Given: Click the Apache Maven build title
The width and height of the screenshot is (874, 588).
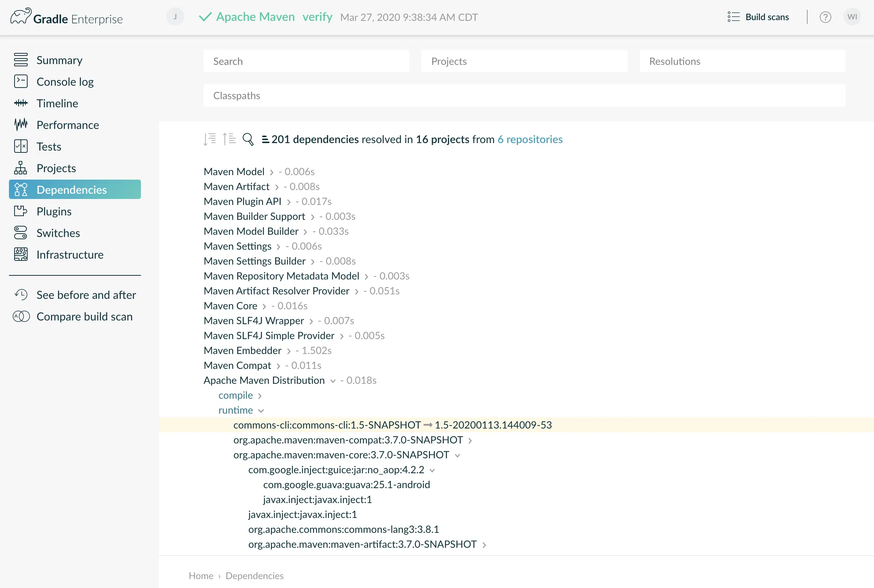Looking at the screenshot, I should [x=255, y=17].
